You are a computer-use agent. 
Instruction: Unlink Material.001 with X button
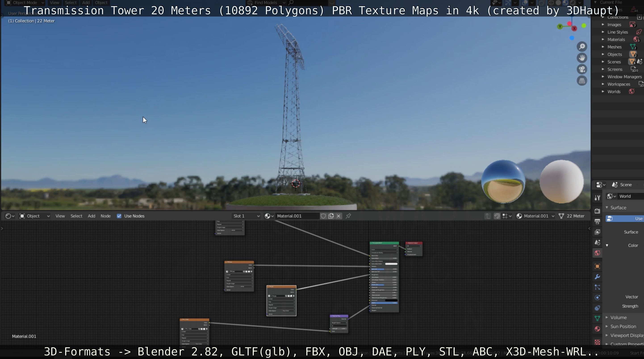pos(339,216)
